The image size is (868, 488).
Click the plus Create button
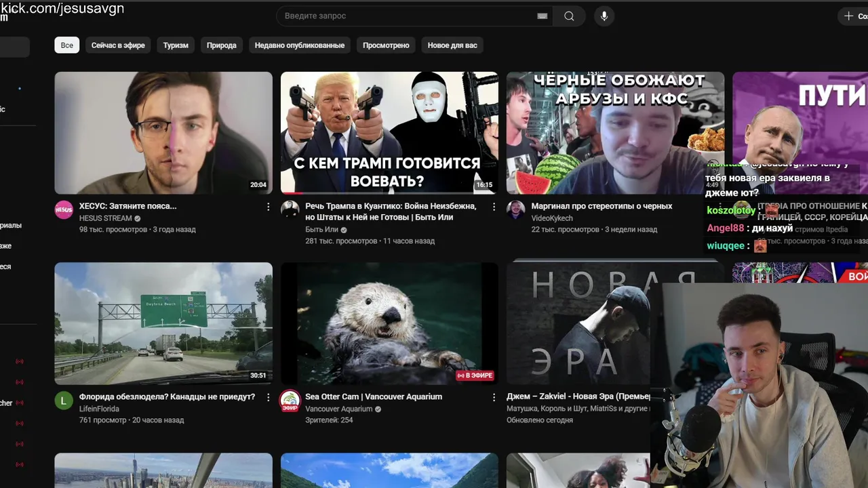[853, 16]
